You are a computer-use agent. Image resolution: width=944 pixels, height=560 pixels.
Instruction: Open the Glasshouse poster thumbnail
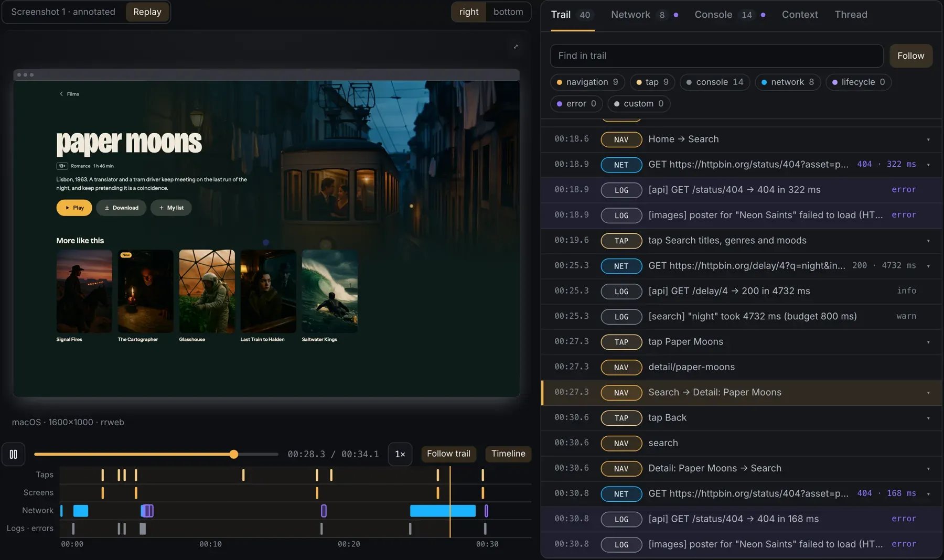207,291
